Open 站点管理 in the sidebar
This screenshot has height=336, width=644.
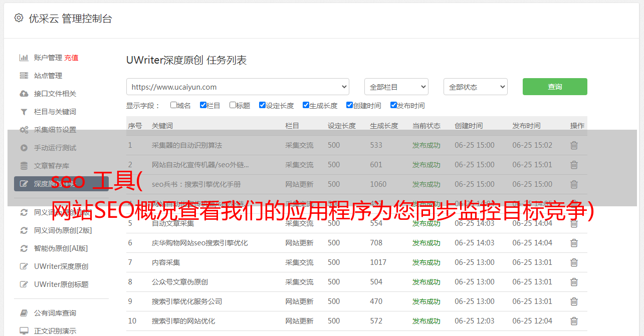click(x=48, y=76)
